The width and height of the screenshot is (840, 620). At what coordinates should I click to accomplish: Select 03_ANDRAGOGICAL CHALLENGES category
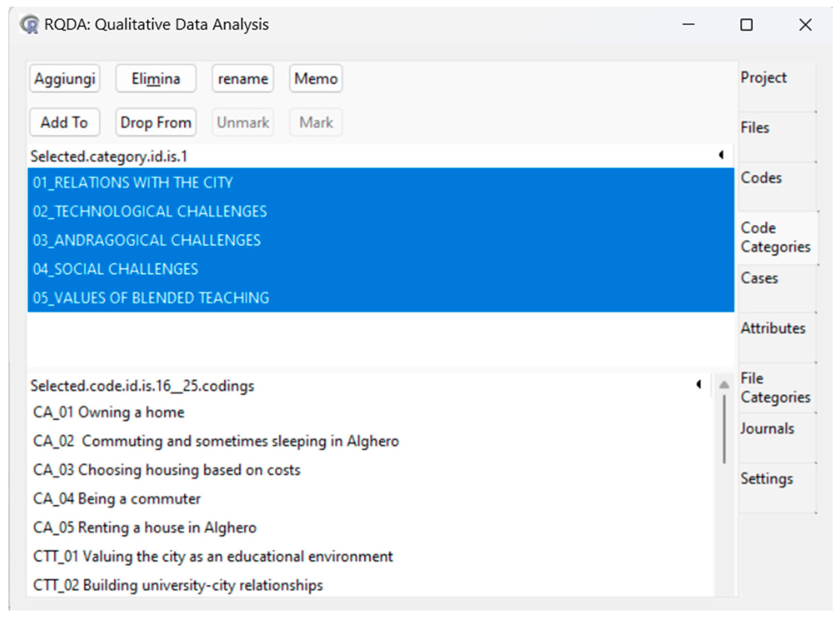[x=147, y=240]
